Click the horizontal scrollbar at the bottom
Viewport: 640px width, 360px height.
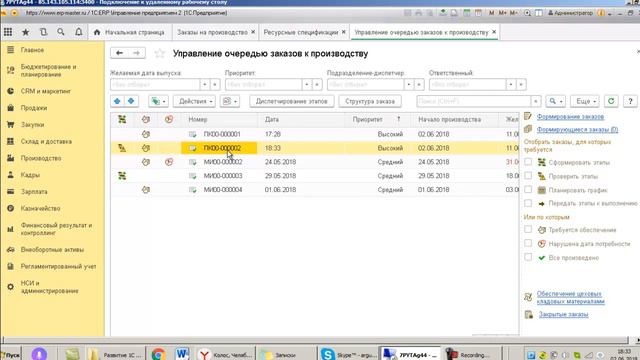(x=316, y=340)
